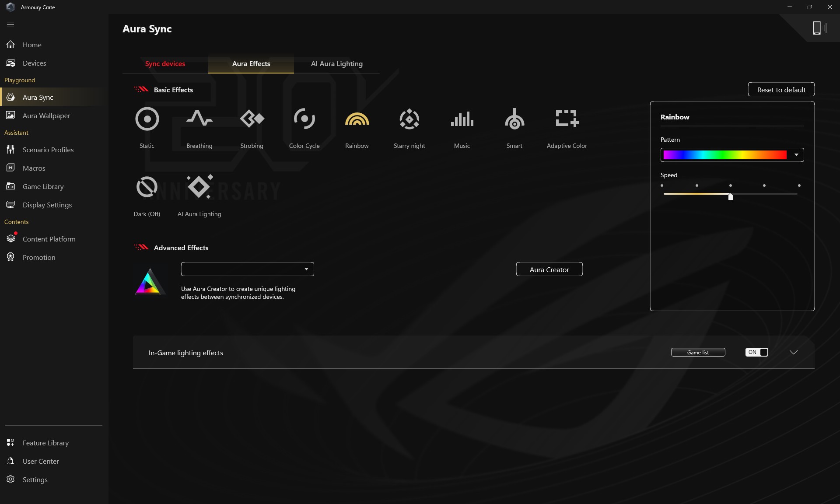Open the Rainbow Pattern color dropdown

coord(732,155)
